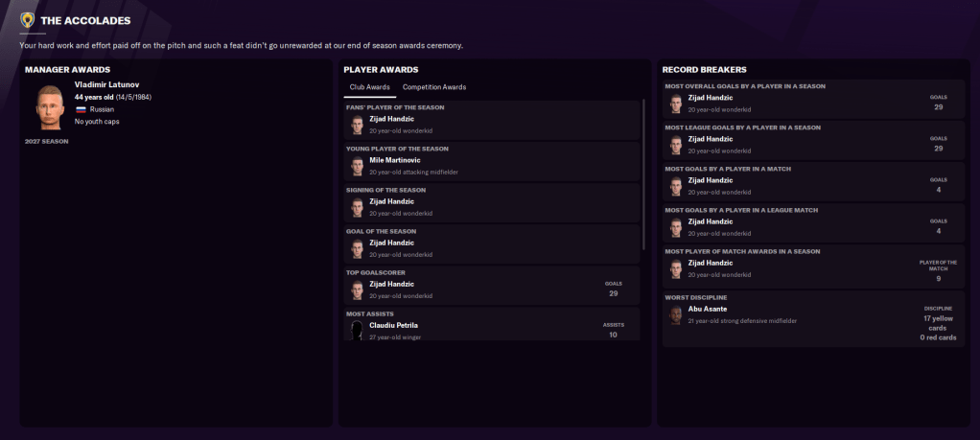Open Claudiu Petrila's profile name link
The width and height of the screenshot is (980, 440).
393,325
